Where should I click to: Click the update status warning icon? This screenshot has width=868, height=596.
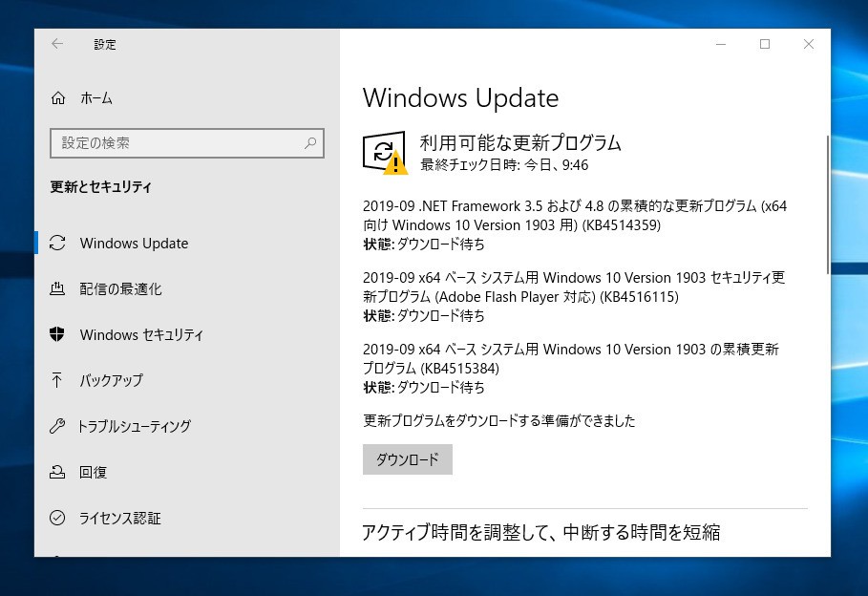[385, 153]
